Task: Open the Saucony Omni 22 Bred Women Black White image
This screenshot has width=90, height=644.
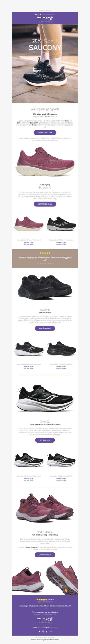Action: pyautogui.click(x=29, y=460)
